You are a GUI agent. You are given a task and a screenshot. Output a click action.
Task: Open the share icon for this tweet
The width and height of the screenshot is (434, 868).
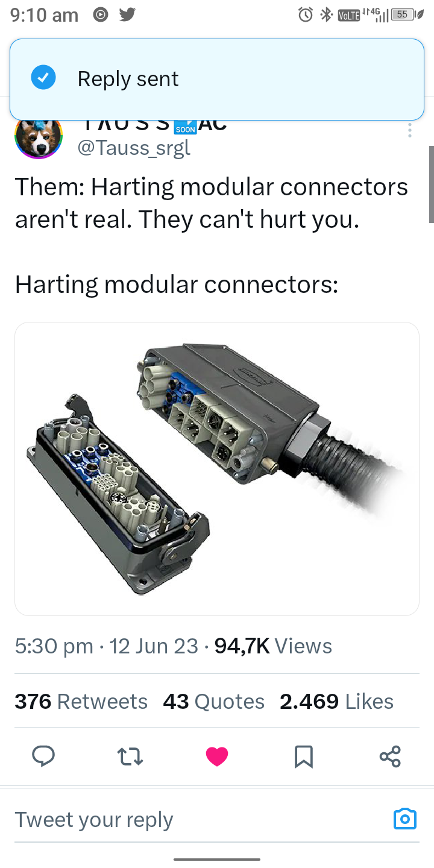tap(390, 756)
